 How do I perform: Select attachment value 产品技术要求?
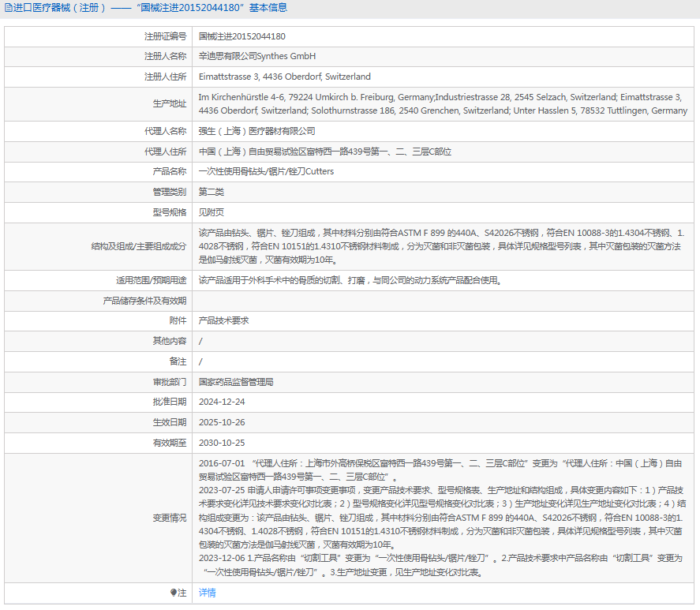point(223,320)
